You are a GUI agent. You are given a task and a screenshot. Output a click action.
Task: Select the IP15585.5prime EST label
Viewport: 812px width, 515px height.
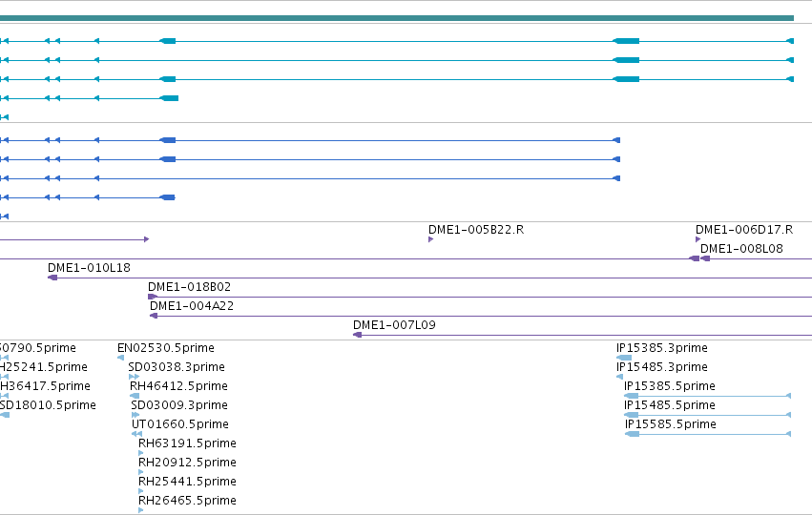[x=671, y=424]
